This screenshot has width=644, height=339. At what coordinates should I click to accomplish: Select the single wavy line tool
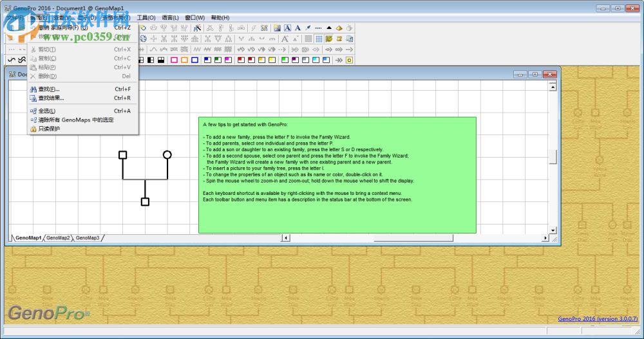point(12,60)
